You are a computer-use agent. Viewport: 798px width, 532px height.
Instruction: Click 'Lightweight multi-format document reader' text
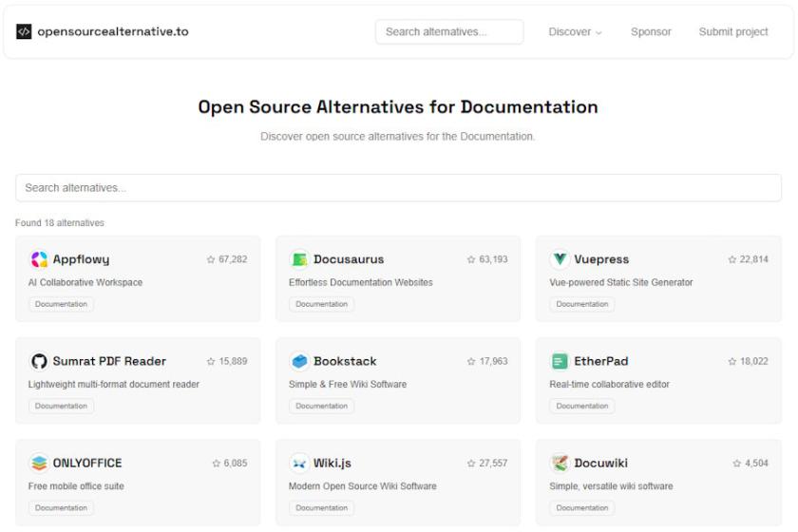(114, 384)
